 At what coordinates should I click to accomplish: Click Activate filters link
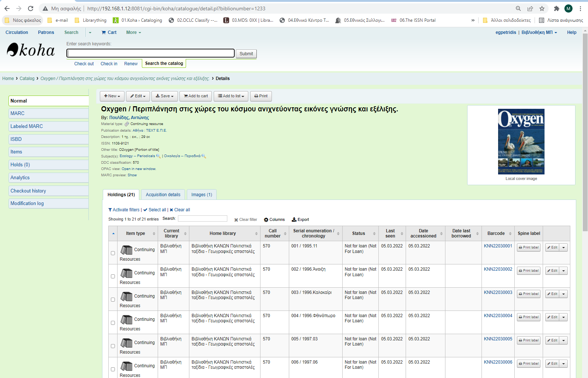pos(124,210)
